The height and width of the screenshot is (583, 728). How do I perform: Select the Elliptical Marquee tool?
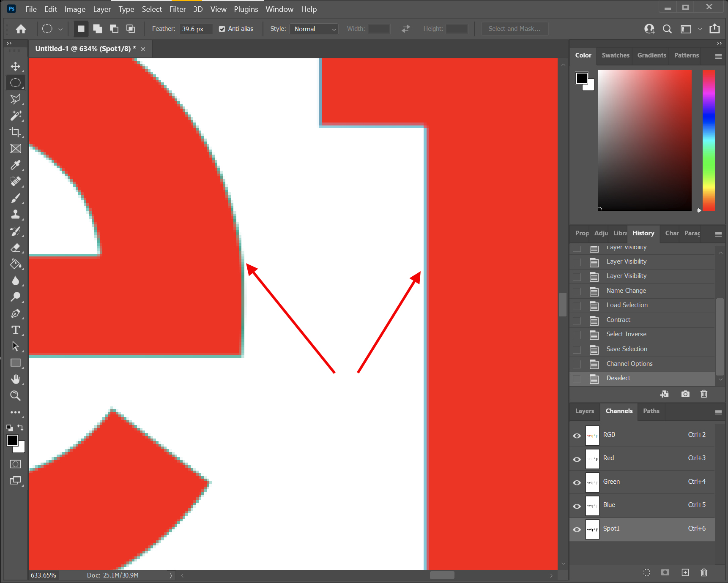[x=15, y=83]
